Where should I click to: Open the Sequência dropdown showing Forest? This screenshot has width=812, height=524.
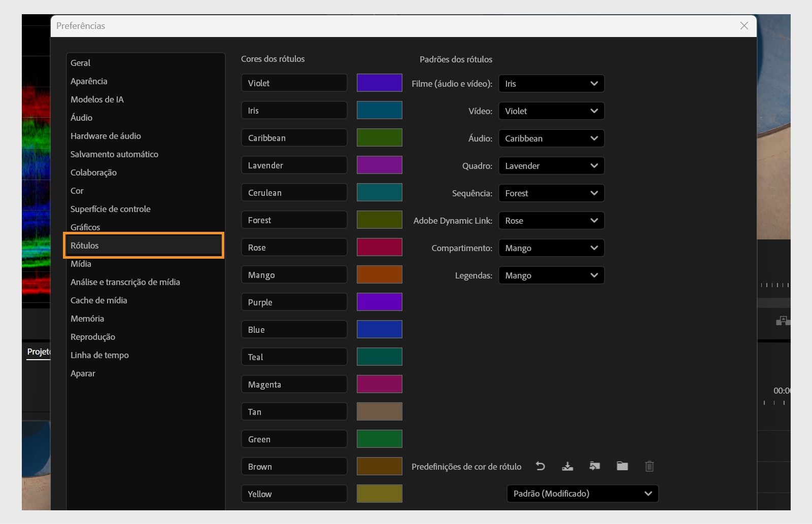(x=552, y=193)
